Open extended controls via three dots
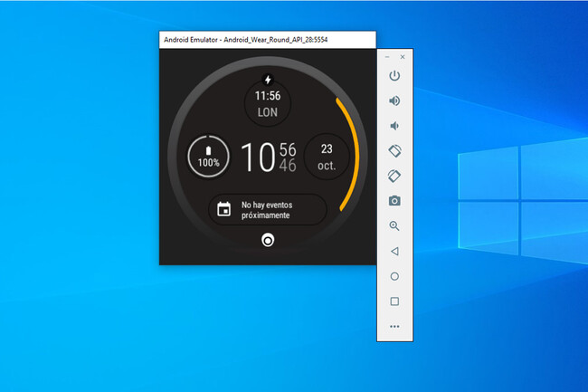The width and height of the screenshot is (588, 392). 394,326
